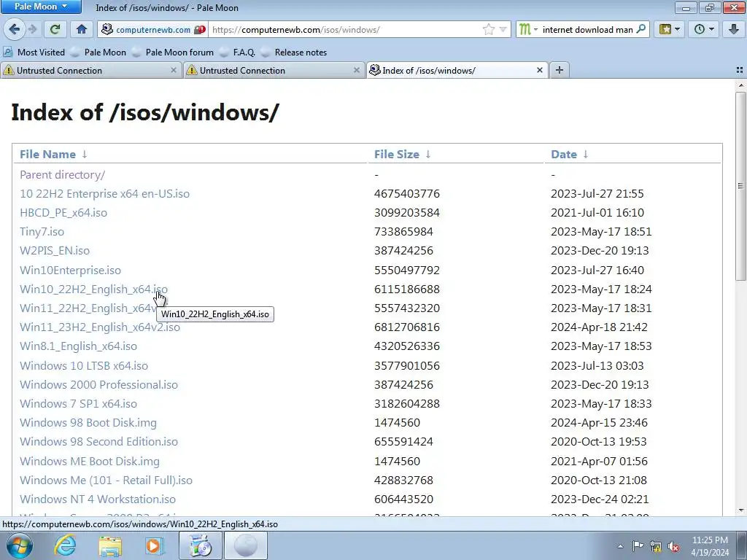Open the Release notes bookmark
The image size is (747, 560).
(295, 52)
